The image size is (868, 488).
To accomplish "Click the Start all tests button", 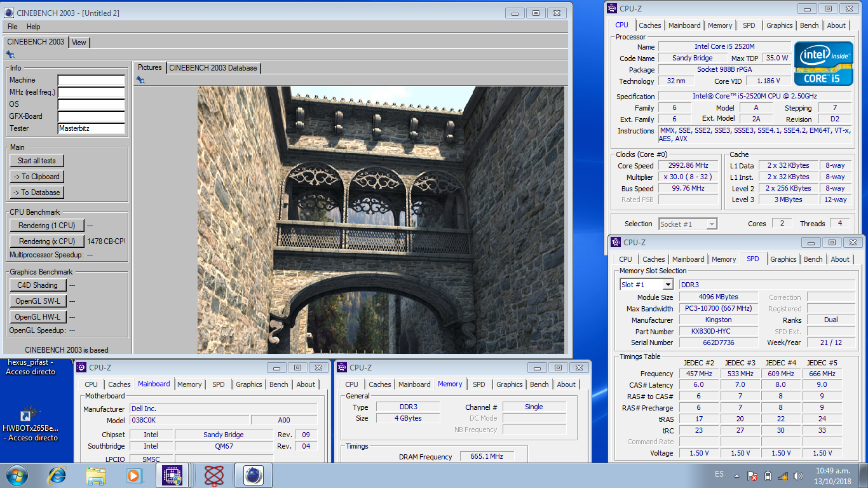I will 37,161.
